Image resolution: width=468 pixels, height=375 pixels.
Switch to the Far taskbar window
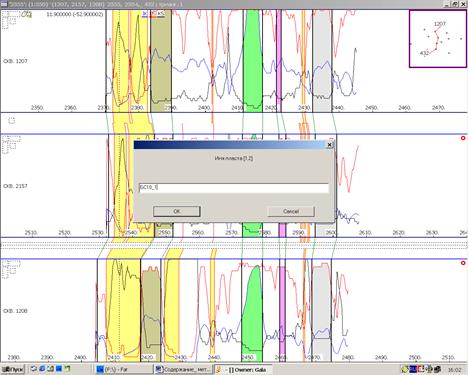pos(124,369)
